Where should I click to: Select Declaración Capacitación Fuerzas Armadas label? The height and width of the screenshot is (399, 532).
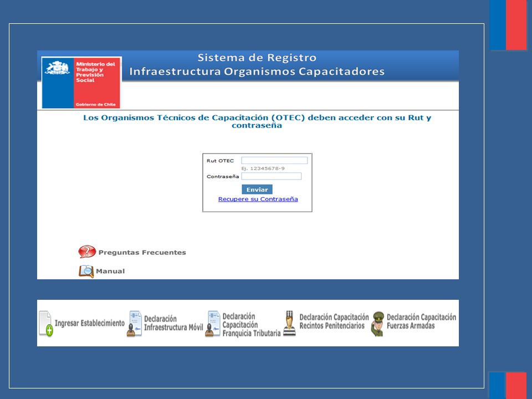click(x=421, y=321)
